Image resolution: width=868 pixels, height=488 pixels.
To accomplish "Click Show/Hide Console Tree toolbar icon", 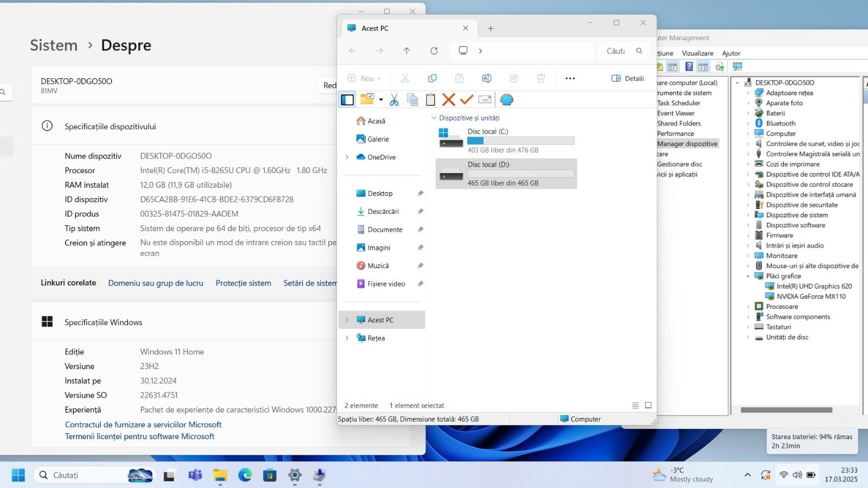I will tap(673, 66).
